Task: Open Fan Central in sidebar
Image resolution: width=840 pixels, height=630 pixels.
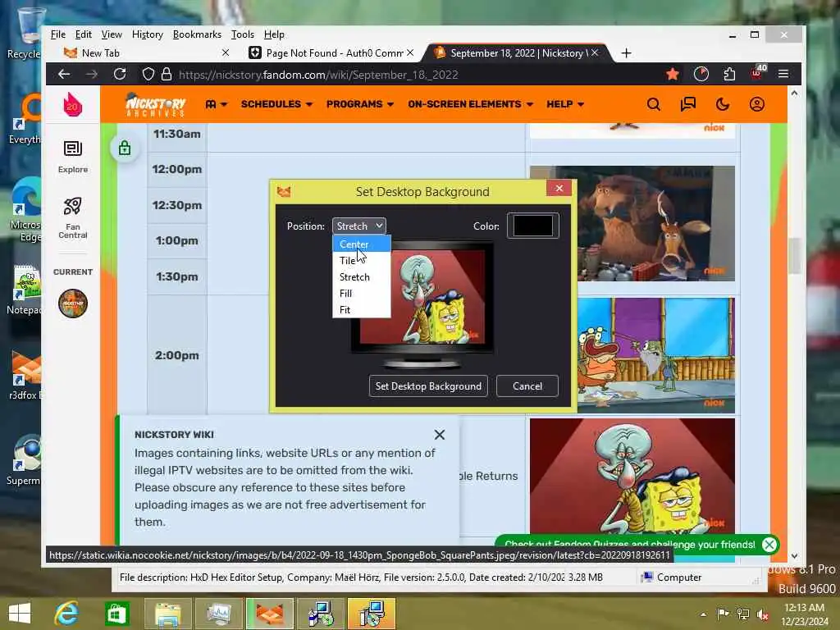Action: tap(73, 218)
